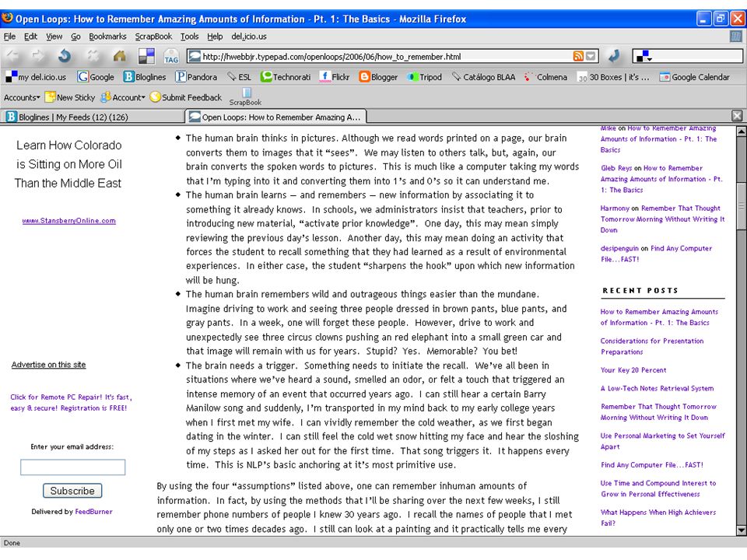747x560 pixels.
Task: Click the vertical scrollbar up arrow
Action: tap(742, 131)
